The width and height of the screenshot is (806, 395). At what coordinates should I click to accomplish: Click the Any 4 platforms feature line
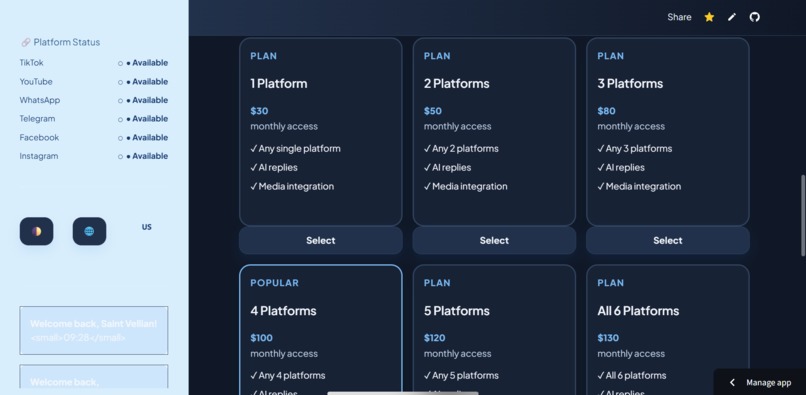point(288,375)
